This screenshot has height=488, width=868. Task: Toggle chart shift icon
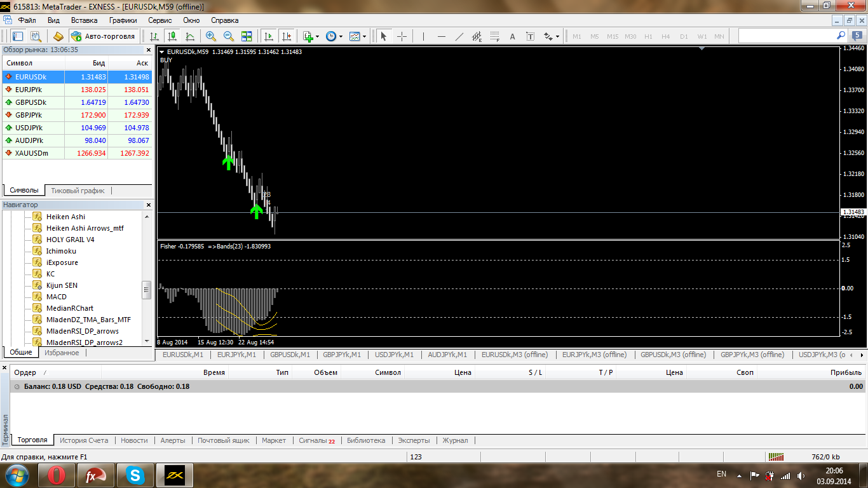pos(287,36)
